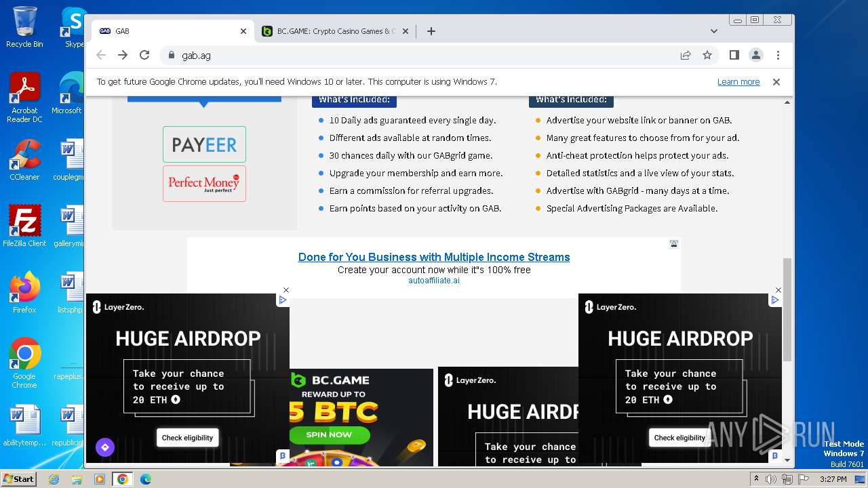The height and width of the screenshot is (488, 868).
Task: Close the right LayerZero ad
Action: pos(778,290)
